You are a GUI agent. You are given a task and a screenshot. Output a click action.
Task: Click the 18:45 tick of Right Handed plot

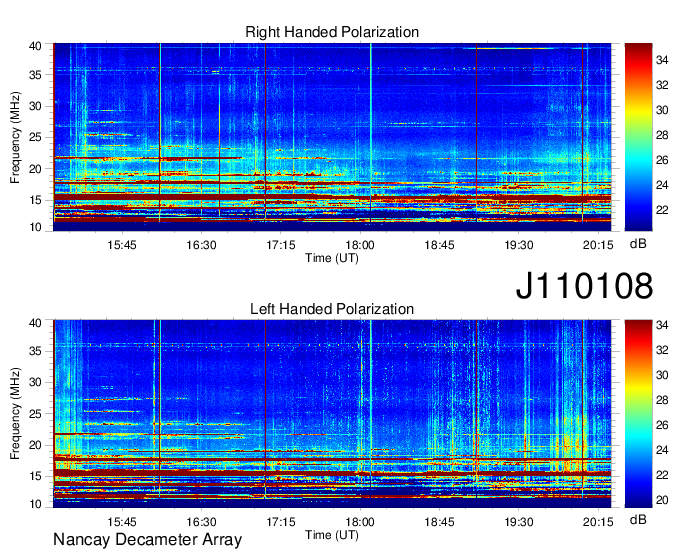pos(439,245)
